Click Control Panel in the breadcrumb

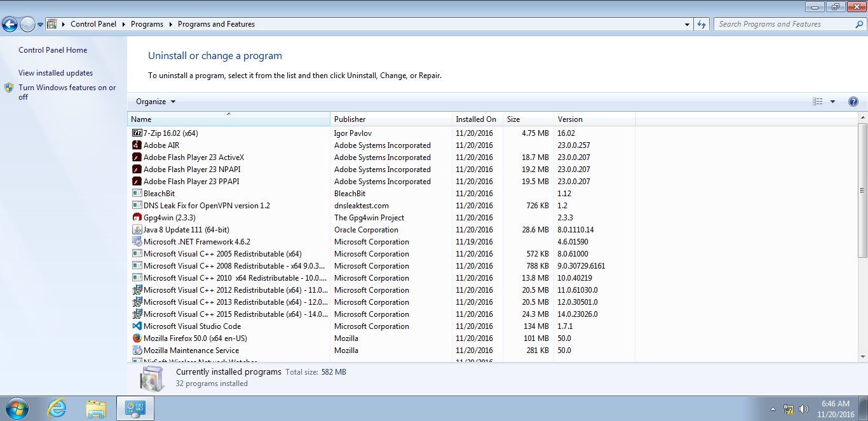93,24
